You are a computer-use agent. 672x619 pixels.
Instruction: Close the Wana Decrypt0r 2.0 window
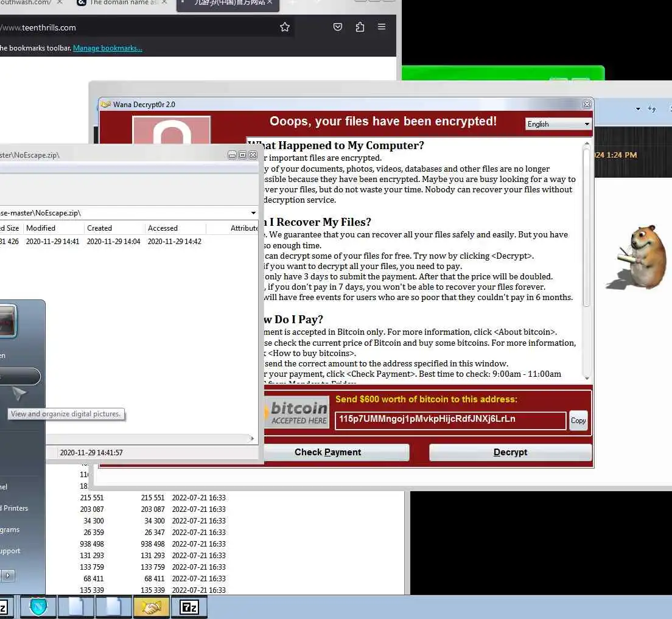click(x=587, y=104)
